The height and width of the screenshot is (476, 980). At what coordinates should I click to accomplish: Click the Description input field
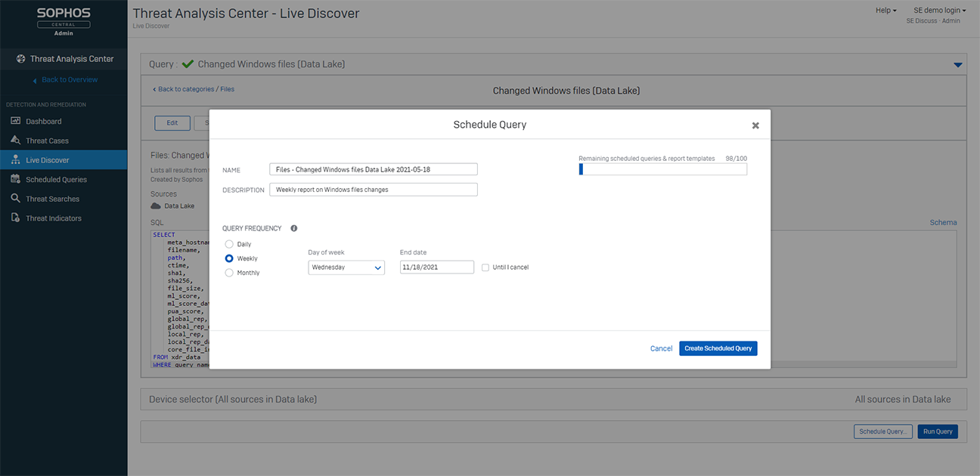click(374, 190)
